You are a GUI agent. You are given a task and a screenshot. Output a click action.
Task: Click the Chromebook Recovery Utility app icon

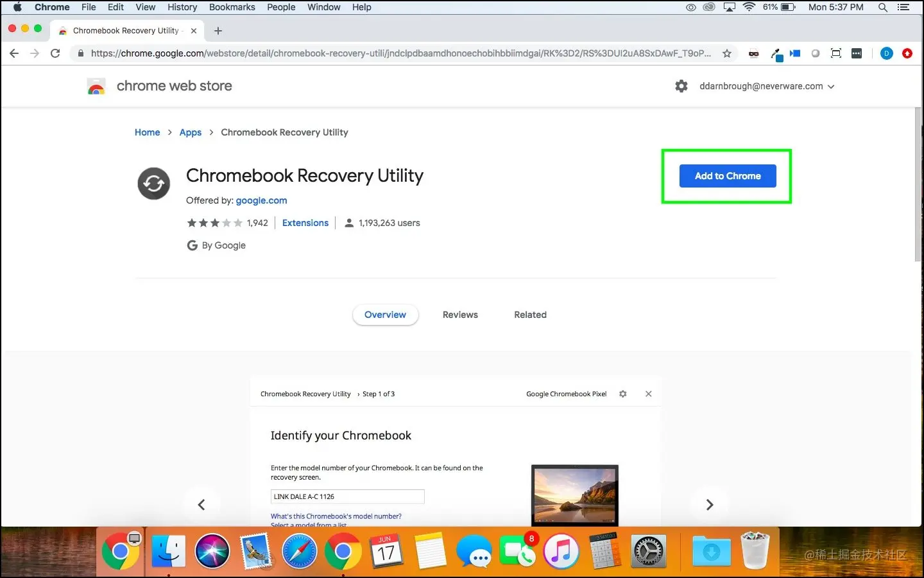(154, 184)
